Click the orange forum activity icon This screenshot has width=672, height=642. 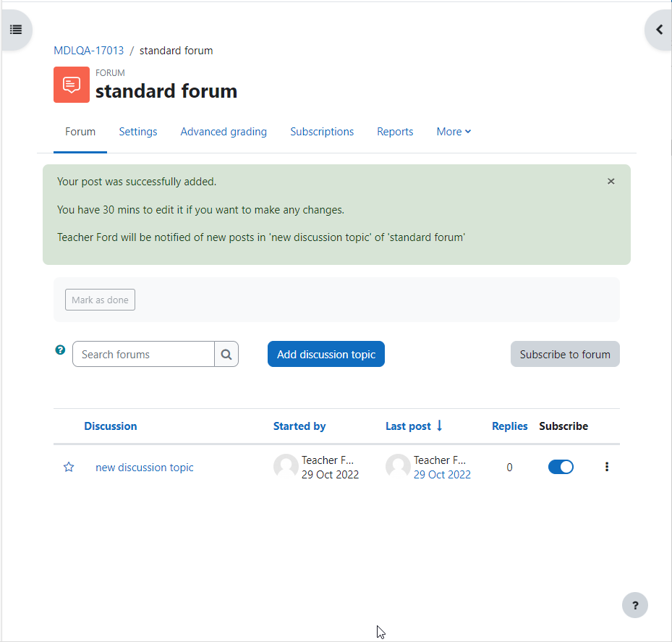[x=72, y=85]
